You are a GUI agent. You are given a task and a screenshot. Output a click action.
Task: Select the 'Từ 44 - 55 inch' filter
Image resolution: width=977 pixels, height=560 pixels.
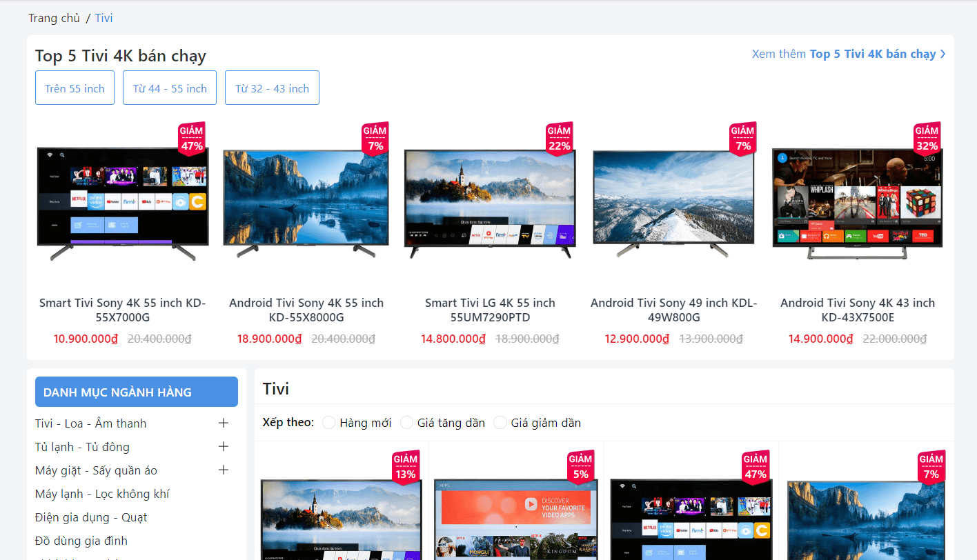tap(170, 88)
